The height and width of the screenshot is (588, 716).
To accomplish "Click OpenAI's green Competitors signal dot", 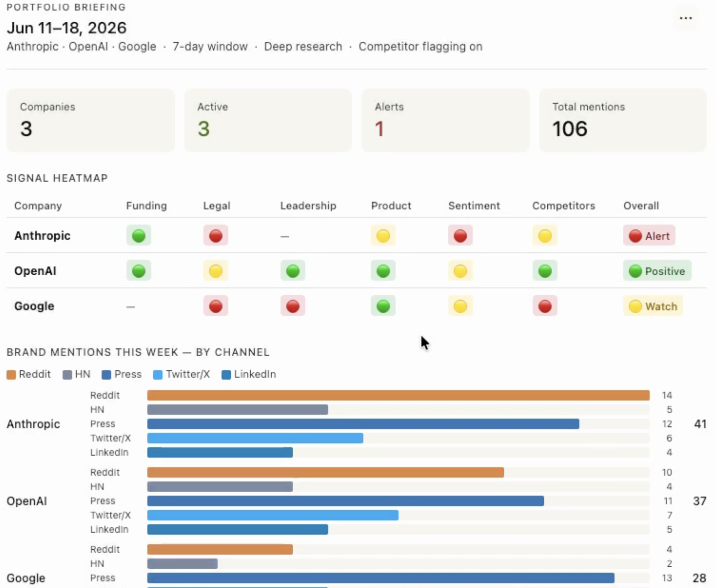I will (545, 271).
